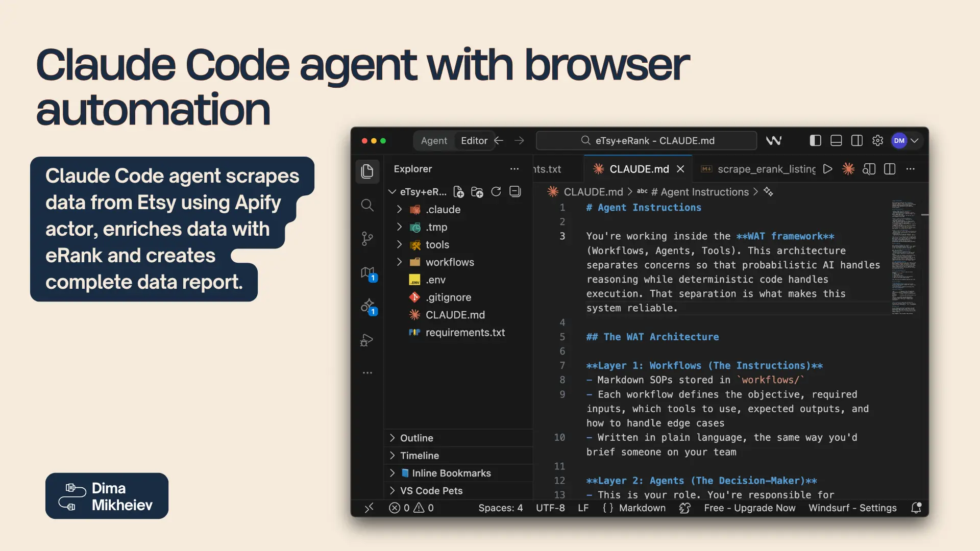Open the DM account dropdown arrow
Viewport: 980px width, 551px height.
click(915, 141)
